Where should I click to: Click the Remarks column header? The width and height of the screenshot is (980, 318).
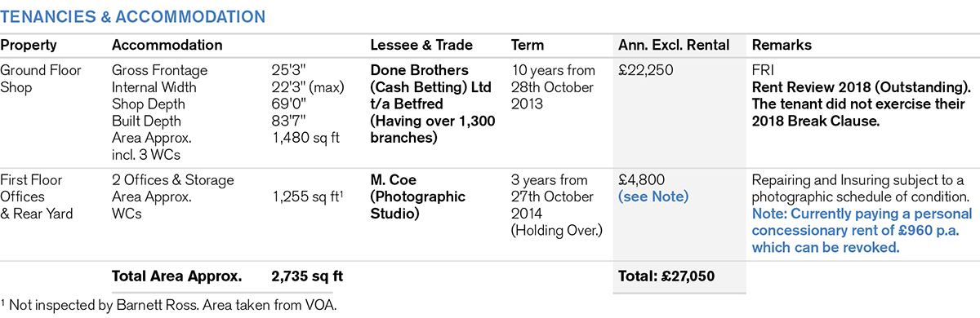point(781,45)
